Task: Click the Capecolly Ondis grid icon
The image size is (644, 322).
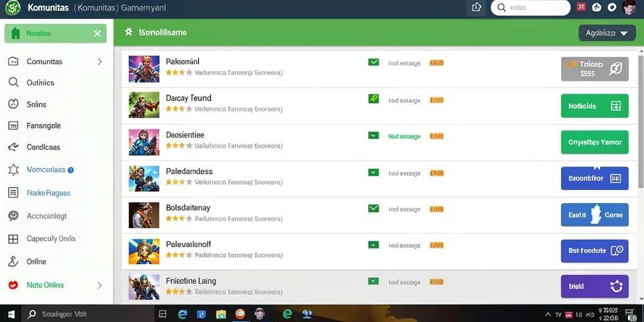Action: 13,239
